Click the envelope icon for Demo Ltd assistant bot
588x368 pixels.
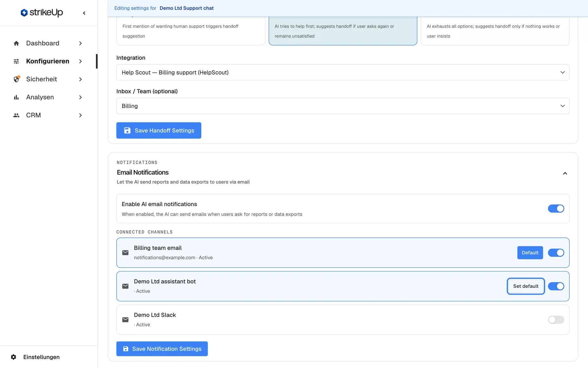tap(125, 286)
